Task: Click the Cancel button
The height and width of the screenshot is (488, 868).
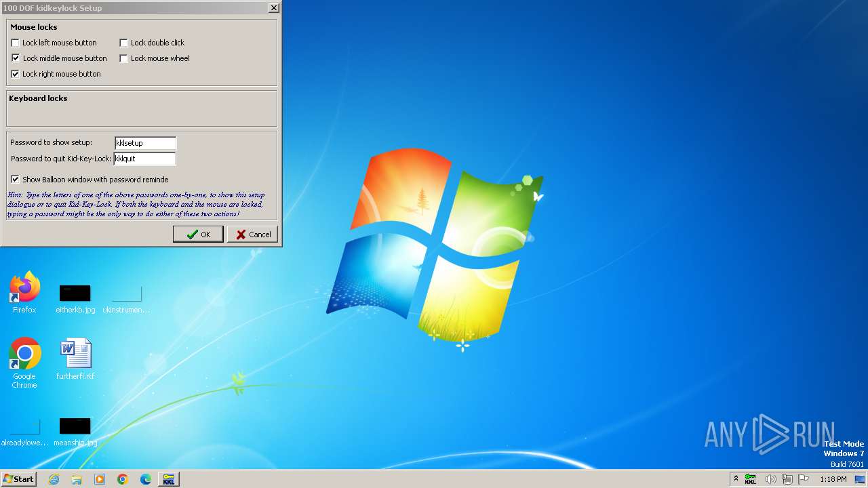Action: [252, 235]
